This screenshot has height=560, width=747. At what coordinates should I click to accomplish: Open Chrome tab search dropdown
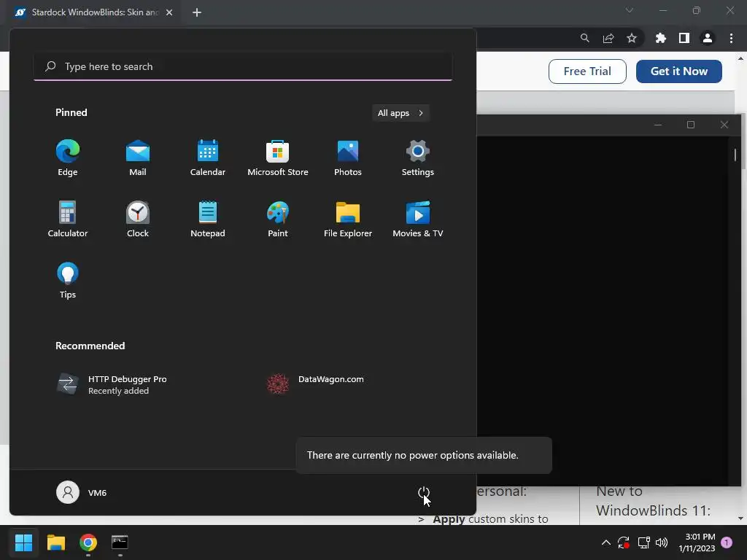coord(630,10)
